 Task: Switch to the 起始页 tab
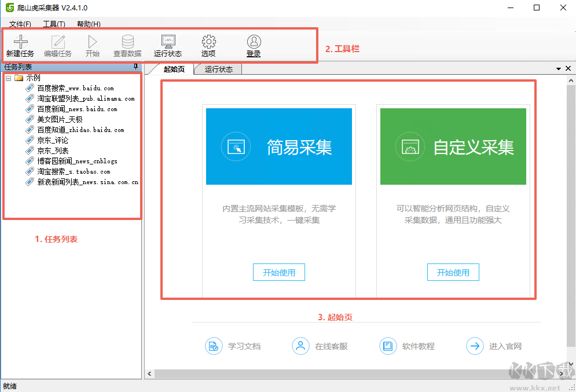[x=174, y=69]
